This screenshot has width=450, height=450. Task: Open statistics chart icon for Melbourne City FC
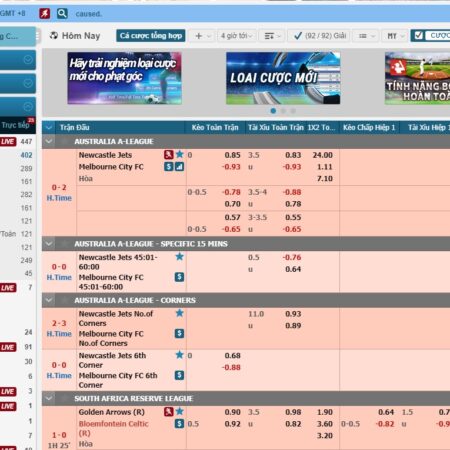point(179,166)
